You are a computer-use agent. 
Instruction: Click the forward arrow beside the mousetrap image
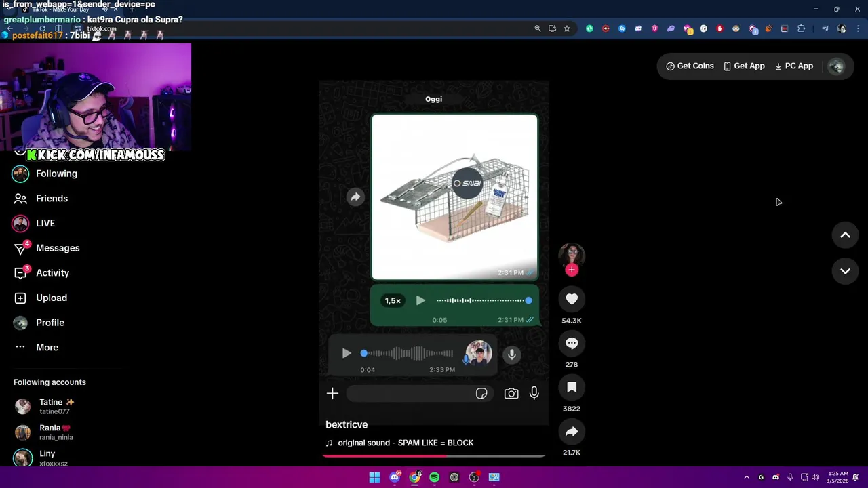click(355, 197)
